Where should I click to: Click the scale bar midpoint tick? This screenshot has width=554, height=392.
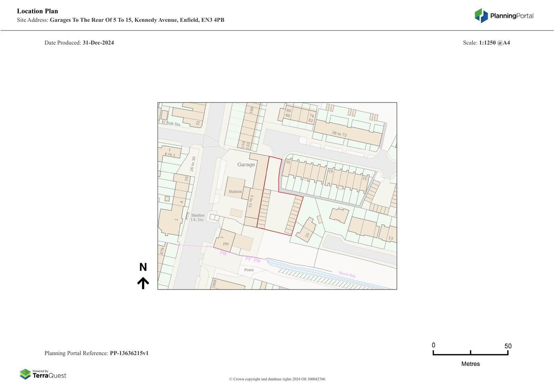[x=470, y=353]
